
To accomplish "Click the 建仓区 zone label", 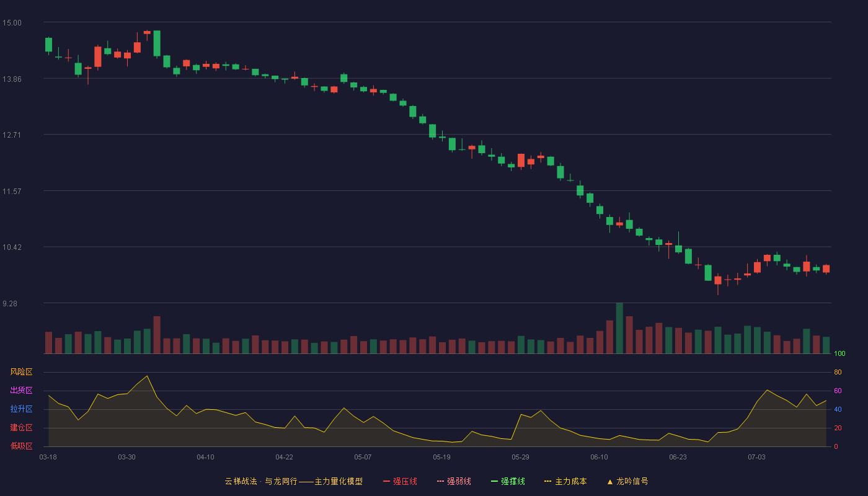I will 21,428.
